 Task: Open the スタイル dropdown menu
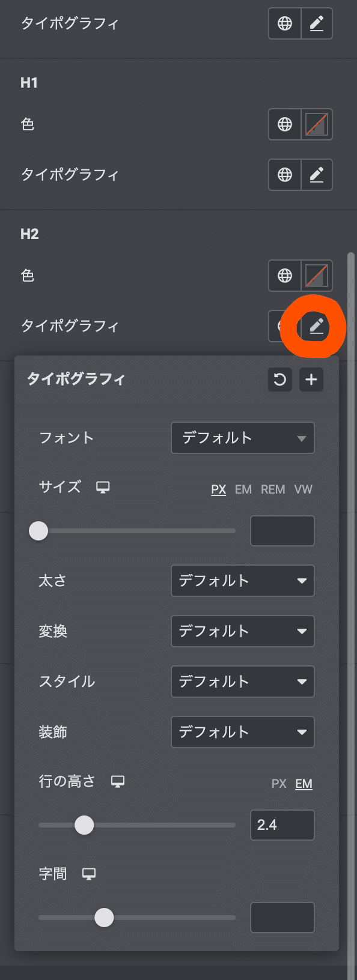pyautogui.click(x=243, y=682)
